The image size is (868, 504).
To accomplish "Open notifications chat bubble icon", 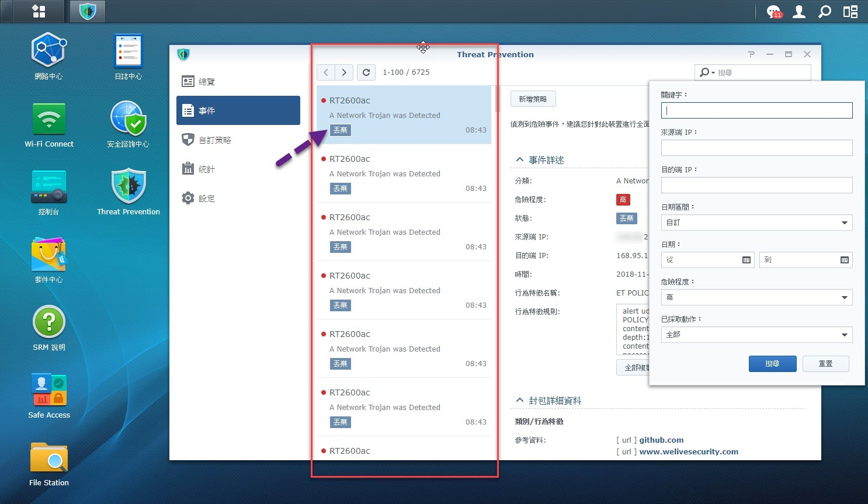I will coord(774,12).
